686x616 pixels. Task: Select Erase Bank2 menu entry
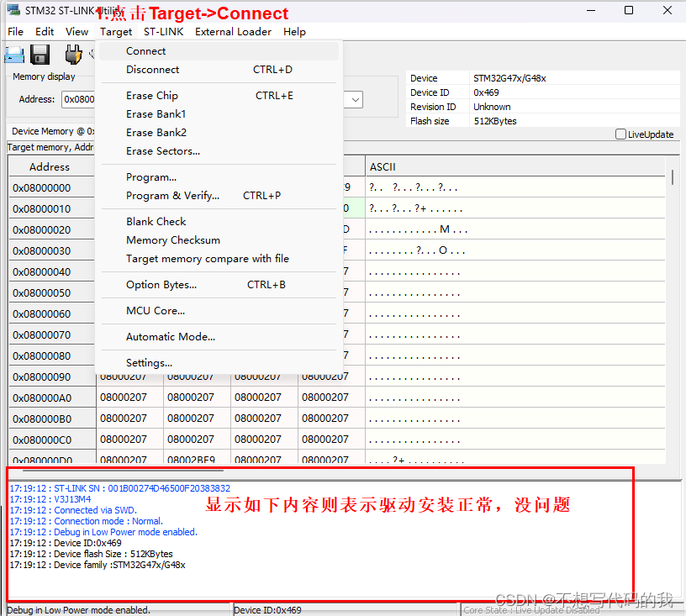(x=219, y=133)
